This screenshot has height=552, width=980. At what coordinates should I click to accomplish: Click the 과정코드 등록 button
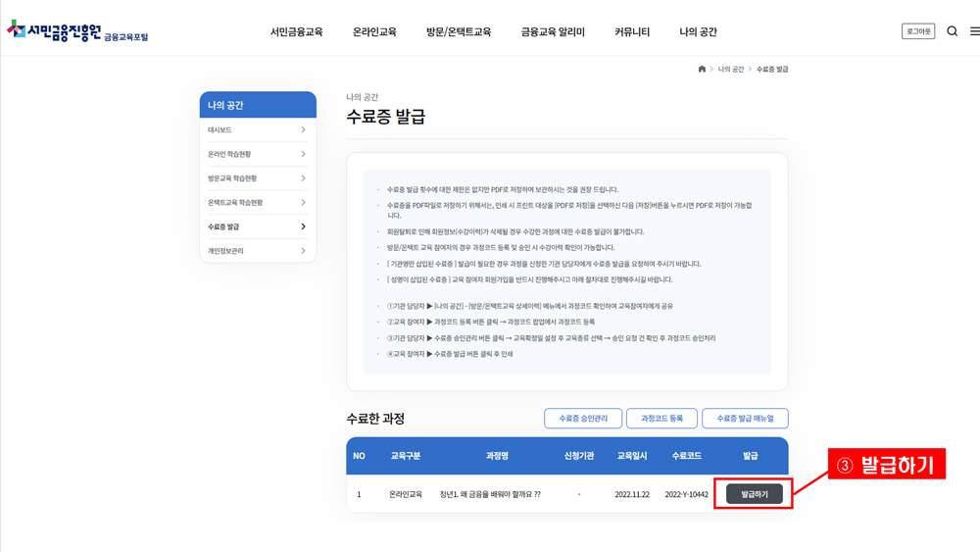661,419
